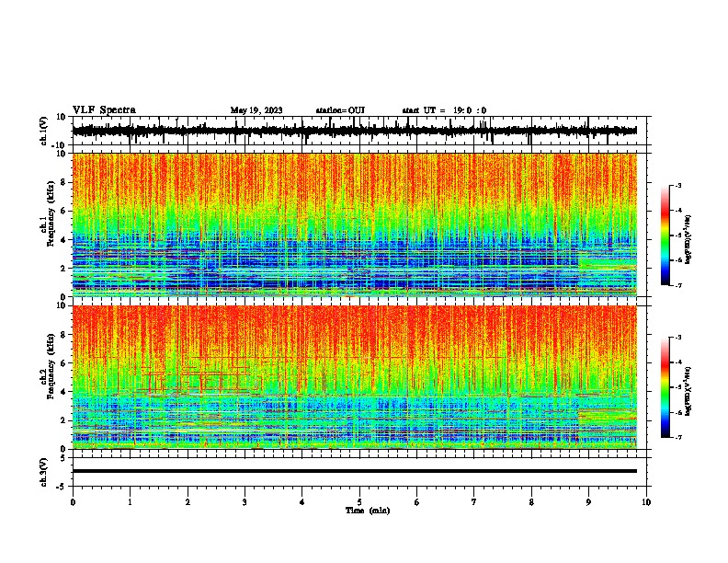This screenshot has height=563, width=728.
Task: Click the "6" kHz tick on ch.1 spectrogram
Action: (x=63, y=212)
